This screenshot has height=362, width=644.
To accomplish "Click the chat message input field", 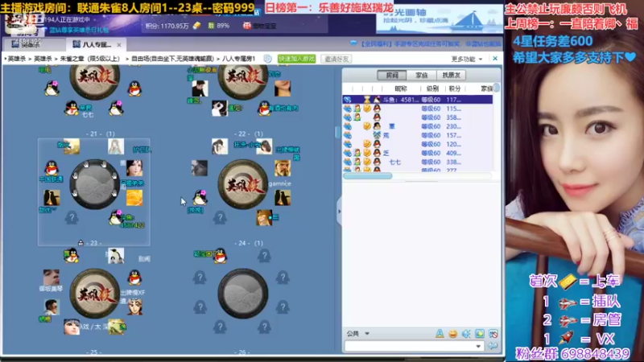I will pyautogui.click(x=410, y=347).
